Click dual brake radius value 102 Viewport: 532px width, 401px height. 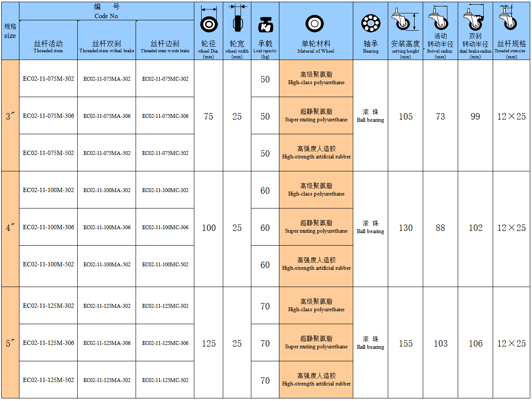475,228
